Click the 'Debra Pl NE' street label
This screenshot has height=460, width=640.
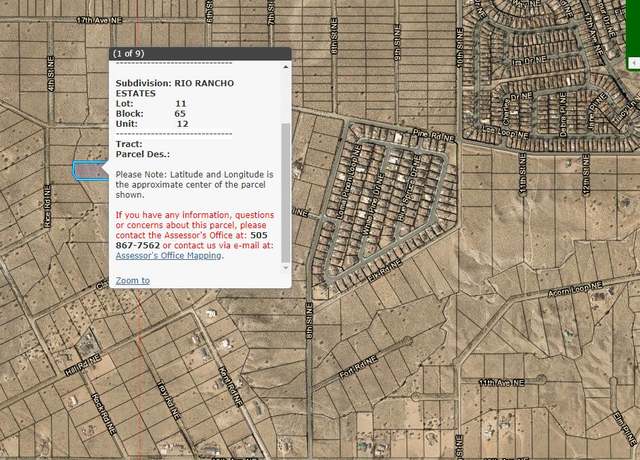(564, 114)
